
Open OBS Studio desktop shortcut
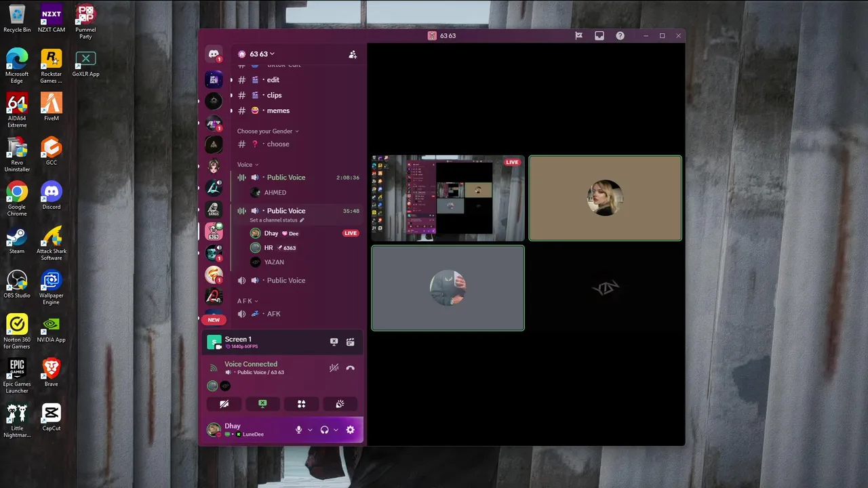click(x=17, y=285)
